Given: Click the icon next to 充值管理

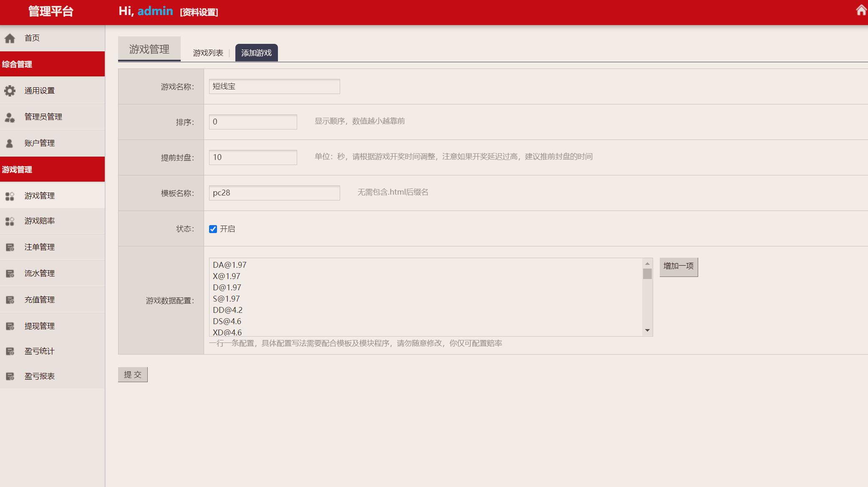Looking at the screenshot, I should [x=10, y=300].
